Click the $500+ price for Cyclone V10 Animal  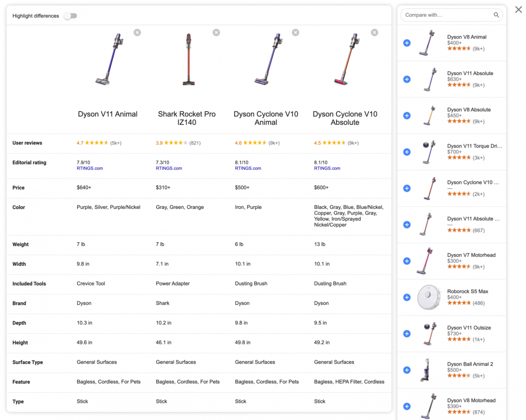click(x=242, y=187)
